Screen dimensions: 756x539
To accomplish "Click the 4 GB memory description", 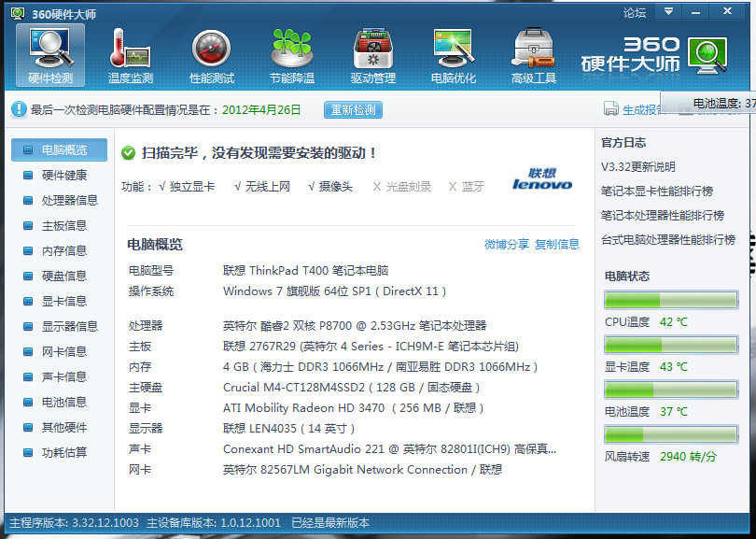I will click(x=381, y=367).
